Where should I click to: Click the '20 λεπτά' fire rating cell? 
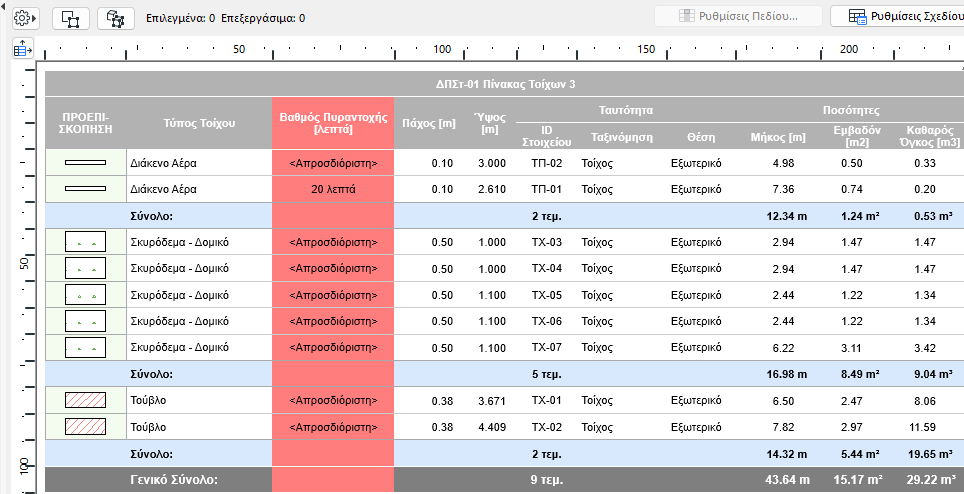pos(333,189)
